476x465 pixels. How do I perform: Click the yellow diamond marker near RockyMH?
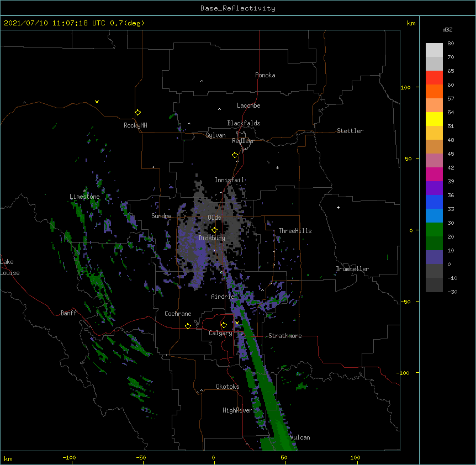point(138,113)
